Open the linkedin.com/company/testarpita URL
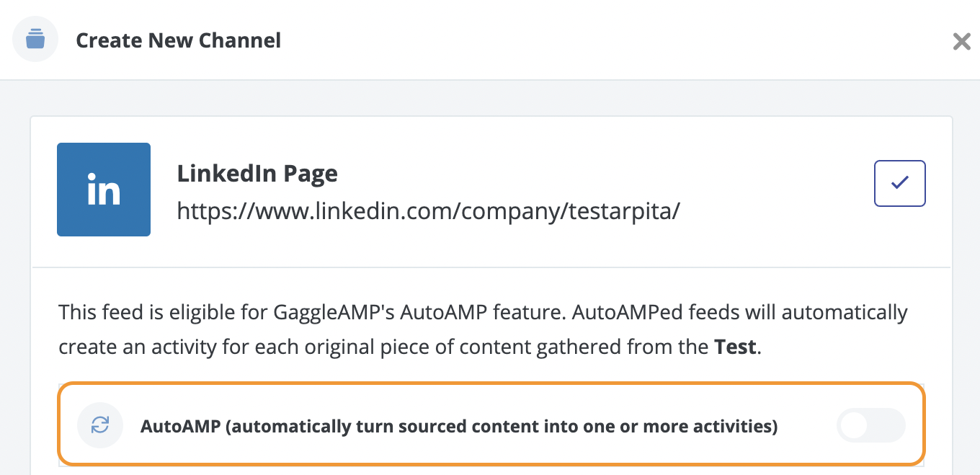The width and height of the screenshot is (980, 475). coord(429,211)
